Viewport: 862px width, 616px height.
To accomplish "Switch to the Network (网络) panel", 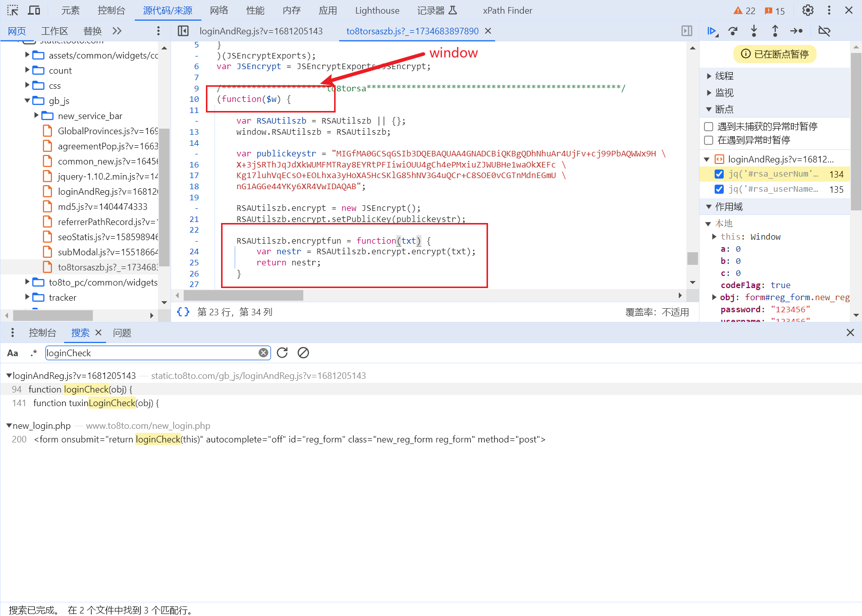I will click(219, 10).
